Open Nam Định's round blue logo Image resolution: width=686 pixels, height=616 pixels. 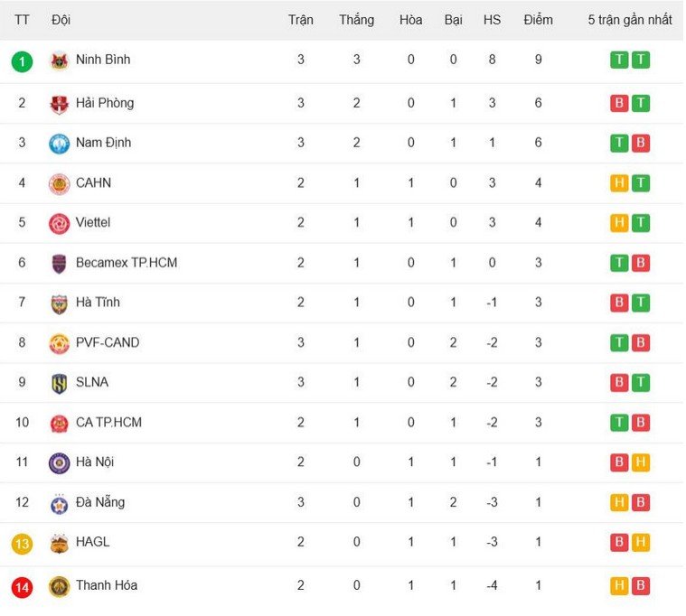[59, 144]
